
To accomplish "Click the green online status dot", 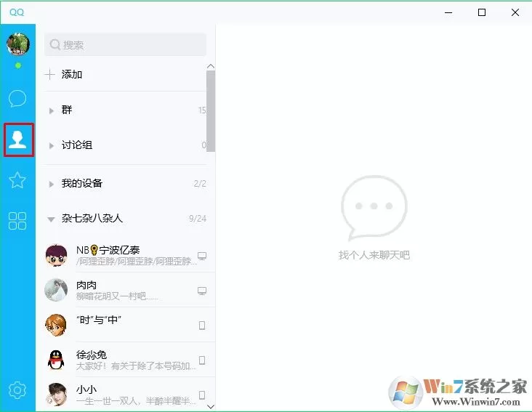I will [x=18, y=65].
